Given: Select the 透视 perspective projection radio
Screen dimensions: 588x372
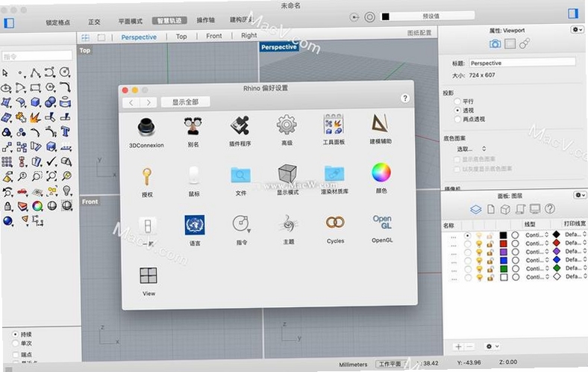Looking at the screenshot, I should 457,111.
